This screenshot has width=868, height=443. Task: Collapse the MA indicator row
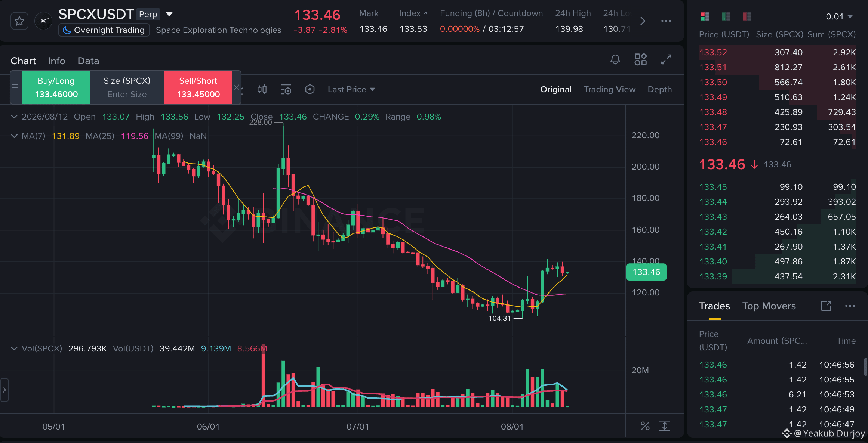(14, 136)
